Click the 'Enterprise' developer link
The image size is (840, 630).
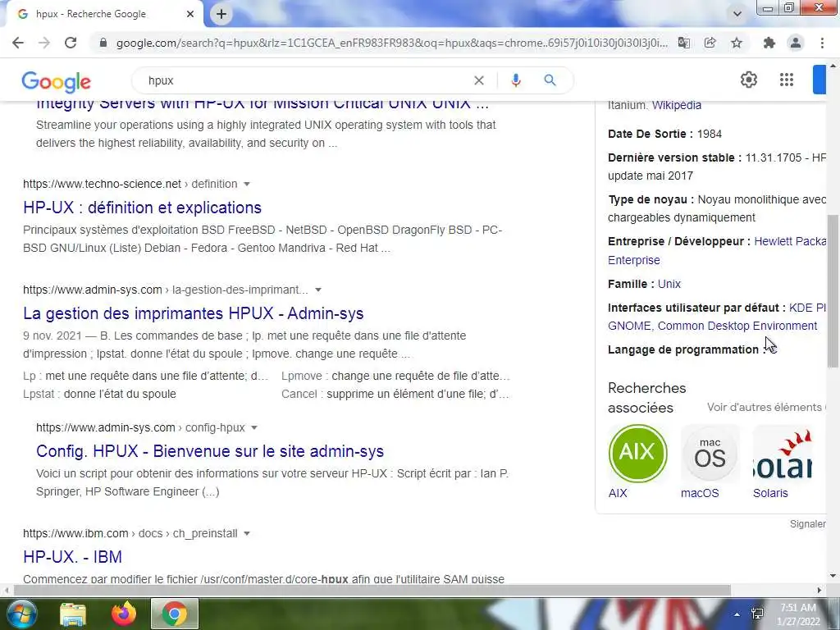tap(634, 260)
